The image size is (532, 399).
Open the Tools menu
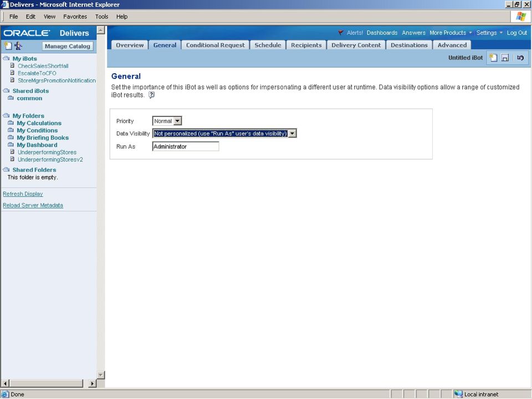(x=101, y=16)
